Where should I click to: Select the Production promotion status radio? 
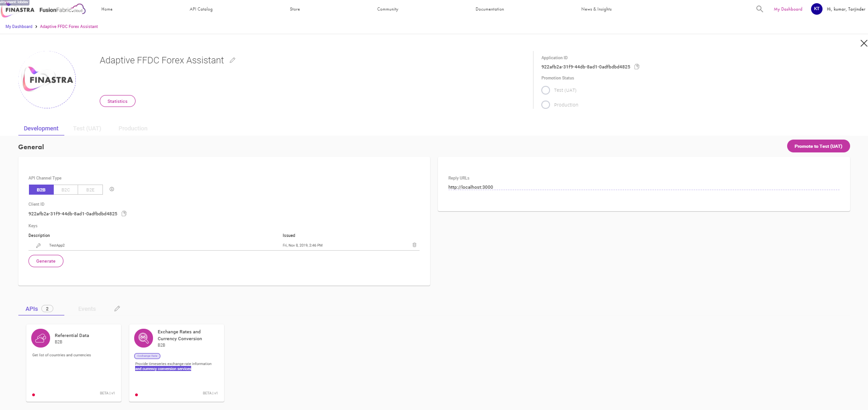[x=545, y=105]
